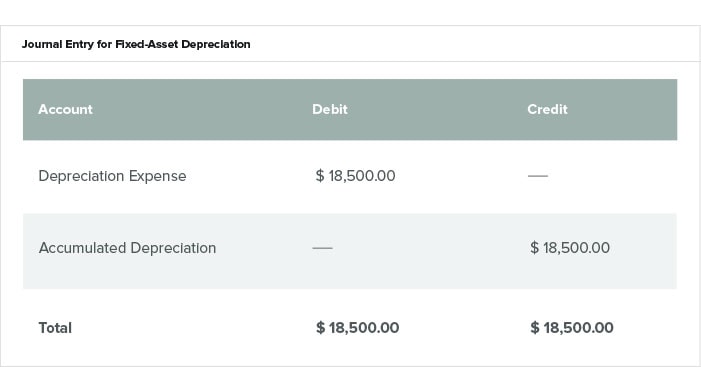Click the Total debit amount $18,500.00
701x392 pixels.
(357, 328)
